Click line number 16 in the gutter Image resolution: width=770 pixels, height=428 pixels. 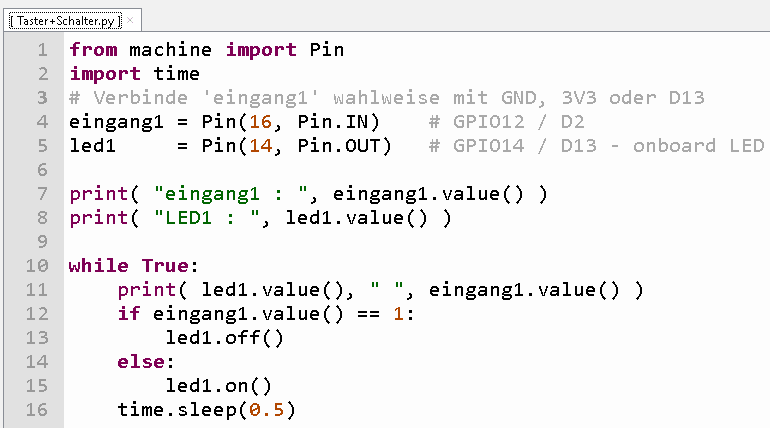tap(36, 409)
